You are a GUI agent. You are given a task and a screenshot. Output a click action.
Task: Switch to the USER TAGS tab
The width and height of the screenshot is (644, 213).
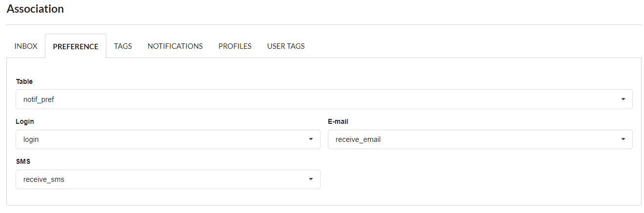point(286,46)
